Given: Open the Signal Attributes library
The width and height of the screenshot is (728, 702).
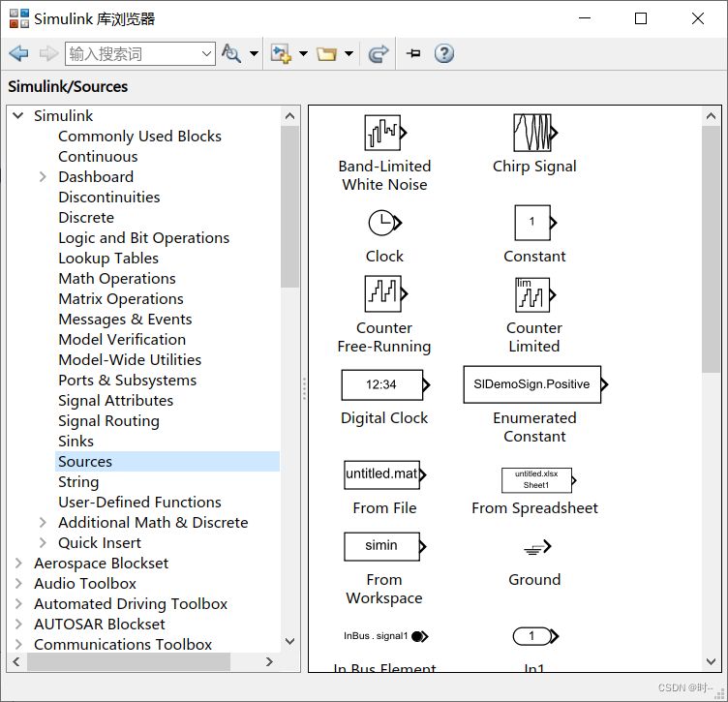Looking at the screenshot, I should click(x=115, y=401).
